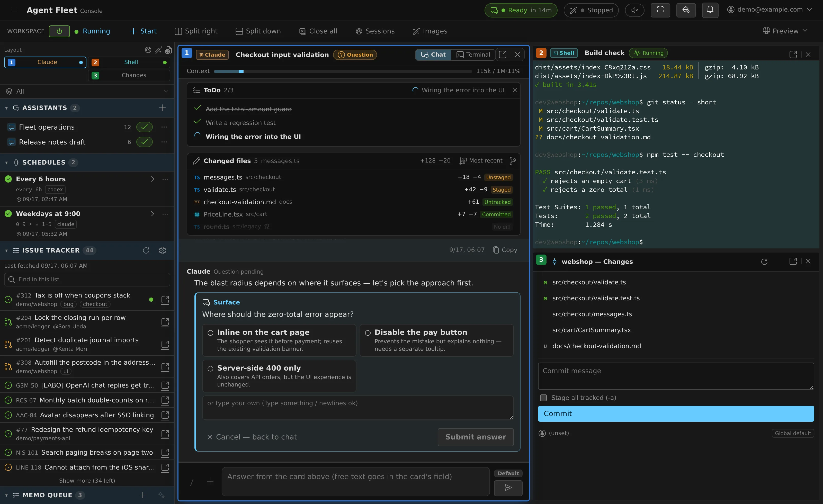The image size is (823, 504).
Task: Open Sessions
Action: click(375, 31)
